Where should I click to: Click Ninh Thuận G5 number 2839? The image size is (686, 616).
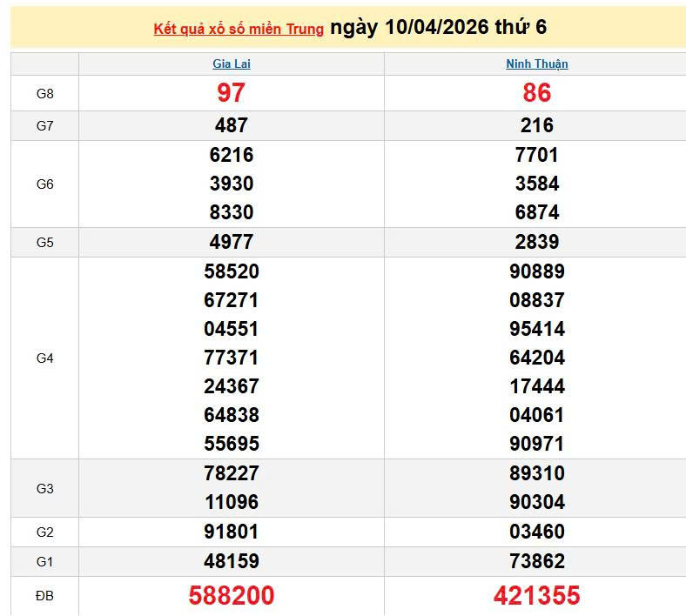[537, 242]
